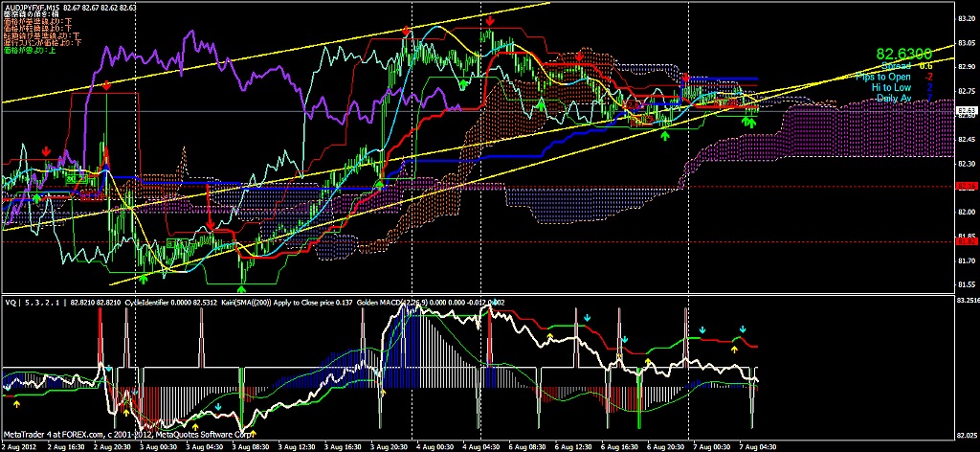Image resolution: width=980 pixels, height=452 pixels.
Task: Select the Golden MACD indicator label
Action: [x=383, y=302]
